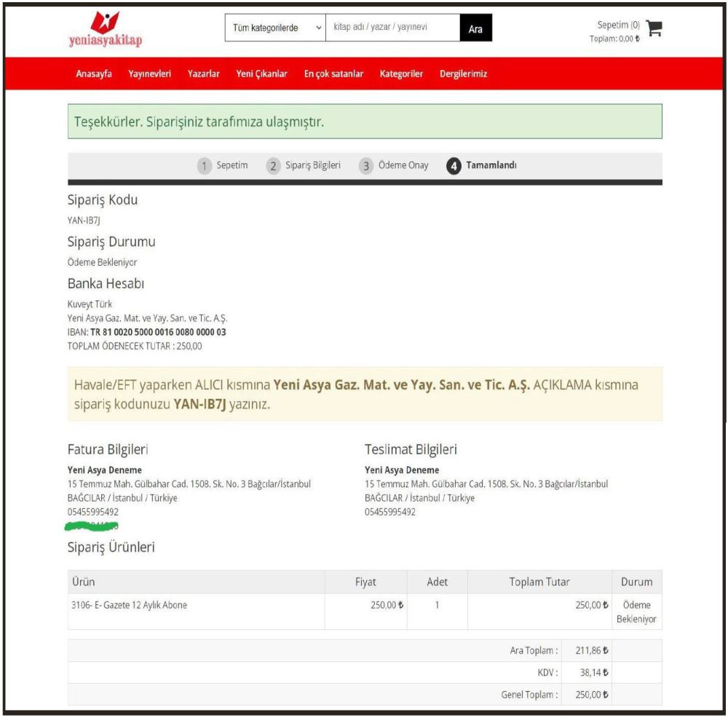Click the phone number under Fatura Bilgileri

(93, 512)
